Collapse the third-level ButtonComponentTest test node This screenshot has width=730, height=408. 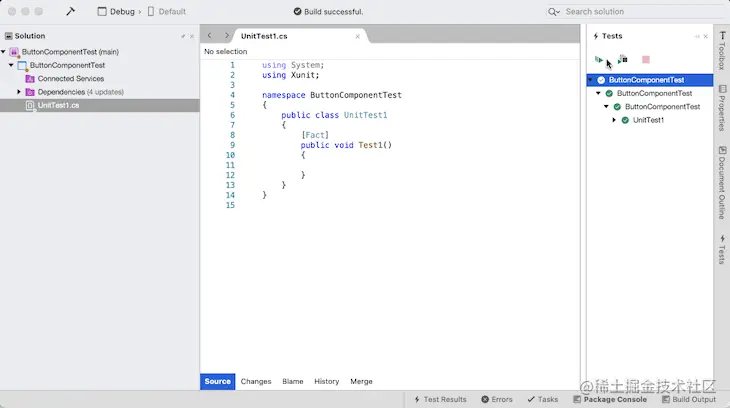click(x=606, y=107)
